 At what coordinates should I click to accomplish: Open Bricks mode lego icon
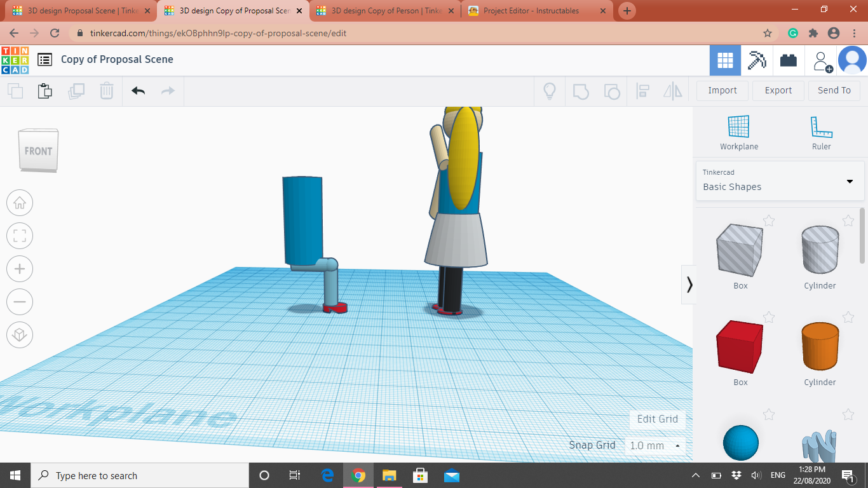pos(789,60)
